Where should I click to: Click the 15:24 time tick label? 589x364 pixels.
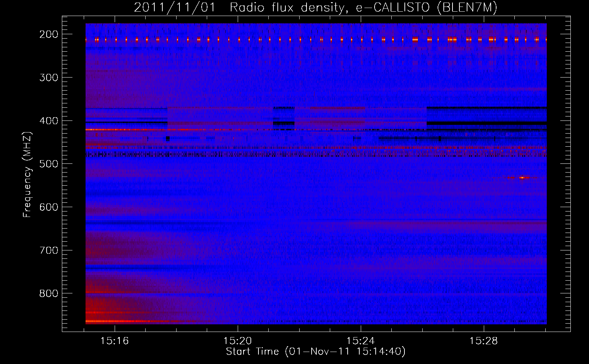[x=361, y=341]
